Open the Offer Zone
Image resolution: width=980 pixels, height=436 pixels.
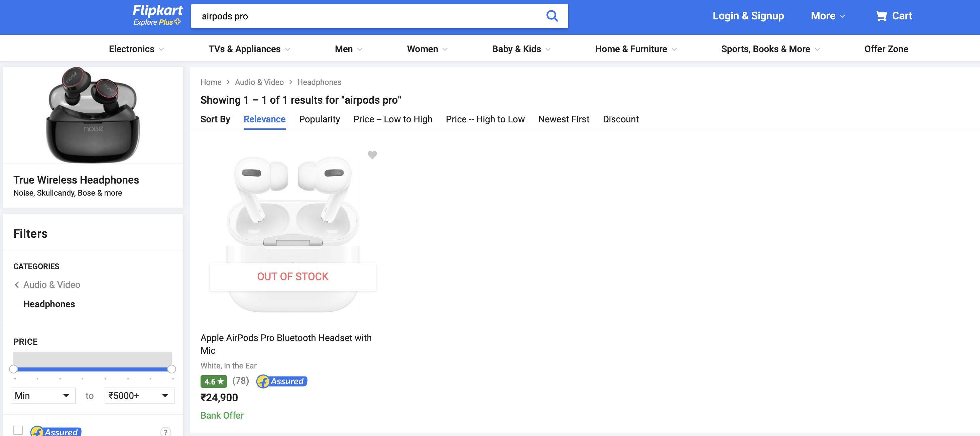pyautogui.click(x=886, y=49)
